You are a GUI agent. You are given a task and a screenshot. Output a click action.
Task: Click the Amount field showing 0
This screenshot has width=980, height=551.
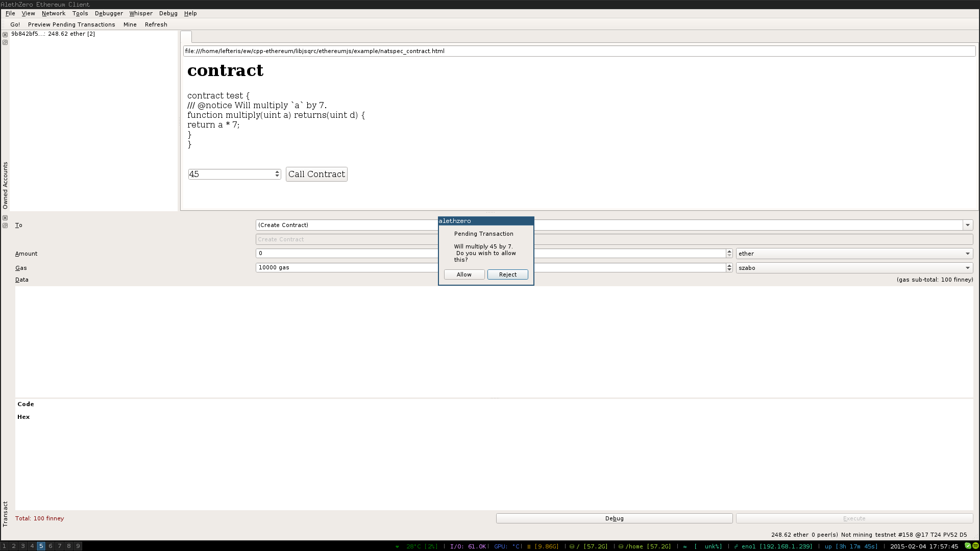click(491, 254)
